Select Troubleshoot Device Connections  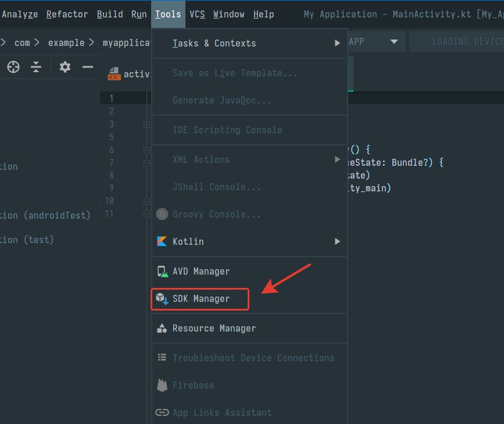[250, 358]
